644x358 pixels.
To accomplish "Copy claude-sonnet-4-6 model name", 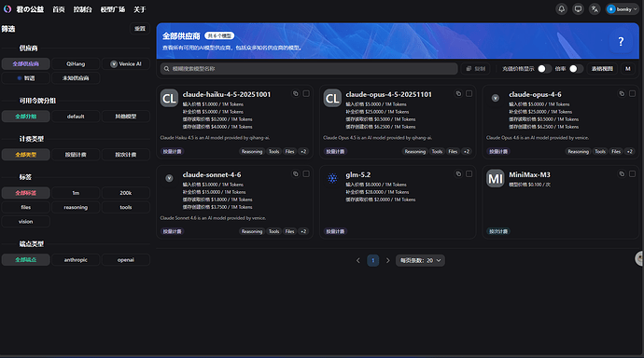I will [x=295, y=174].
